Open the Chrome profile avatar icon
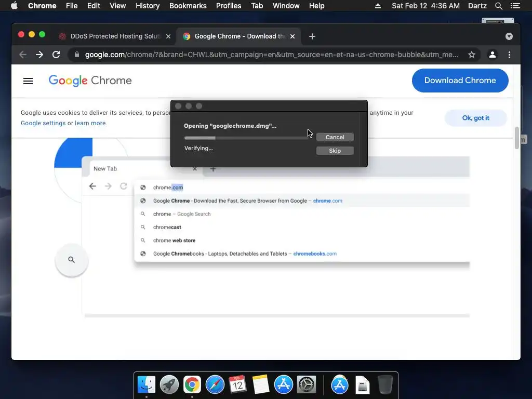Screen dimensions: 532x399 493,55
